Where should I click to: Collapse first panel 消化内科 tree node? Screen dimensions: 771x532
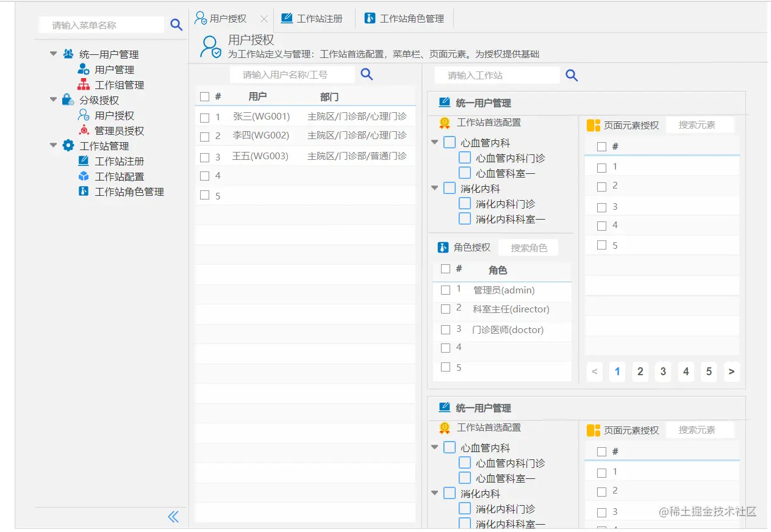pos(435,188)
